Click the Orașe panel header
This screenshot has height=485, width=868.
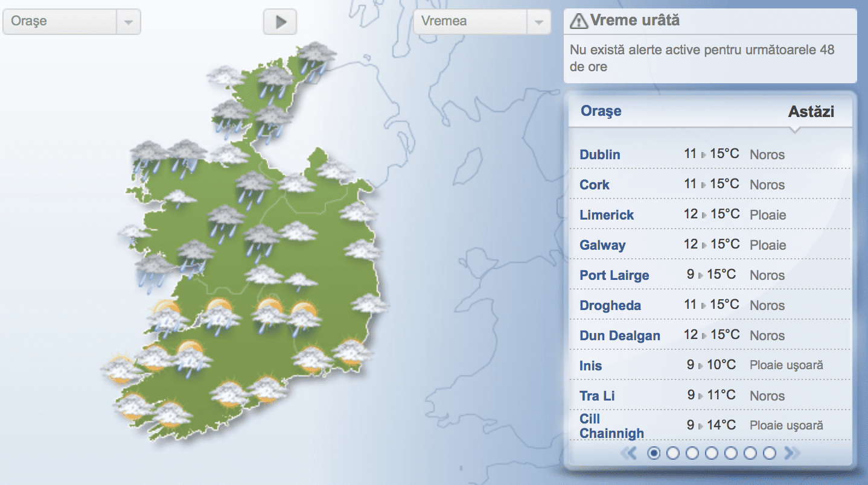click(x=601, y=111)
